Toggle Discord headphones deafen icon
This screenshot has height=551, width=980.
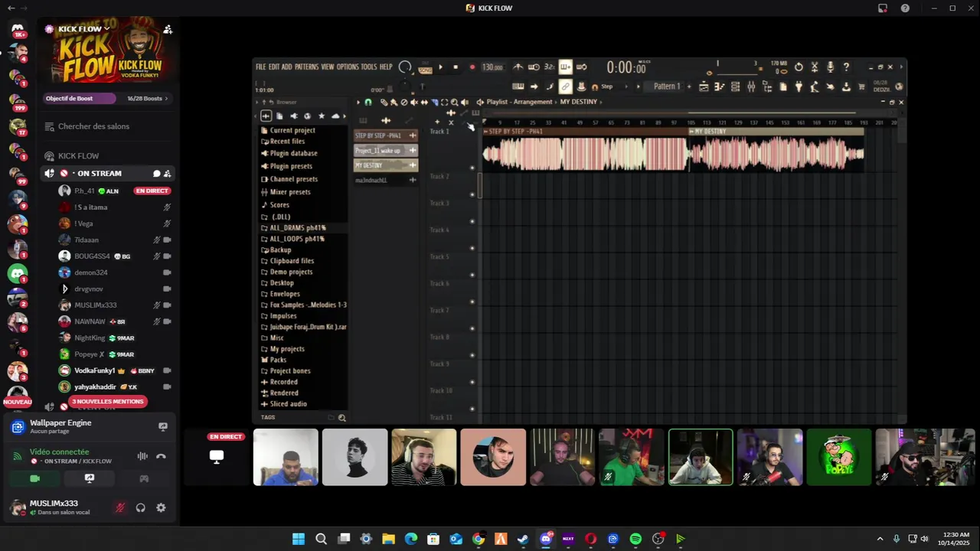pos(141,507)
